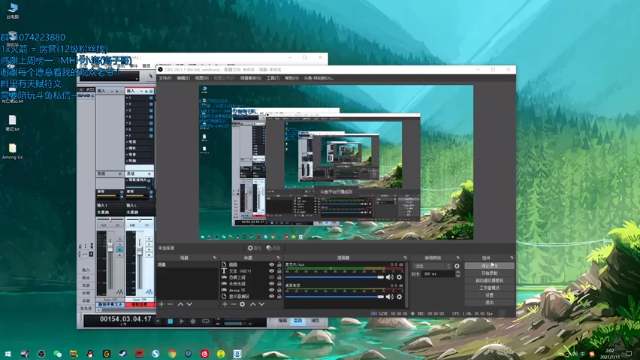The image size is (640, 360).
Task: Toggle lock on the 文本 (GDI+) source
Action: [x=279, y=271]
